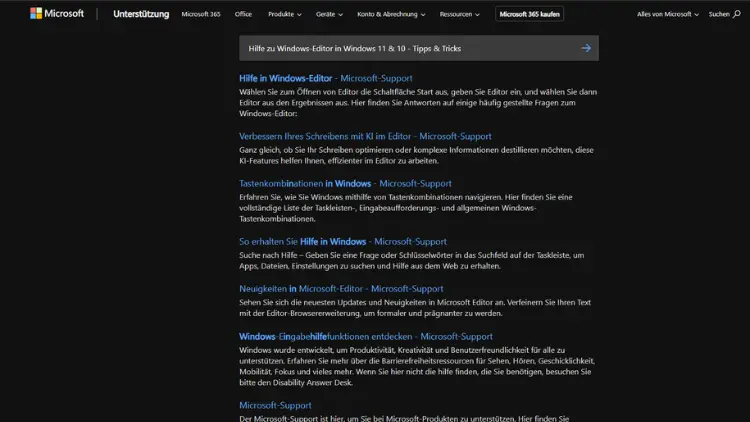Open Verbessern Ihres Schreibens mit KI result

pos(365,136)
